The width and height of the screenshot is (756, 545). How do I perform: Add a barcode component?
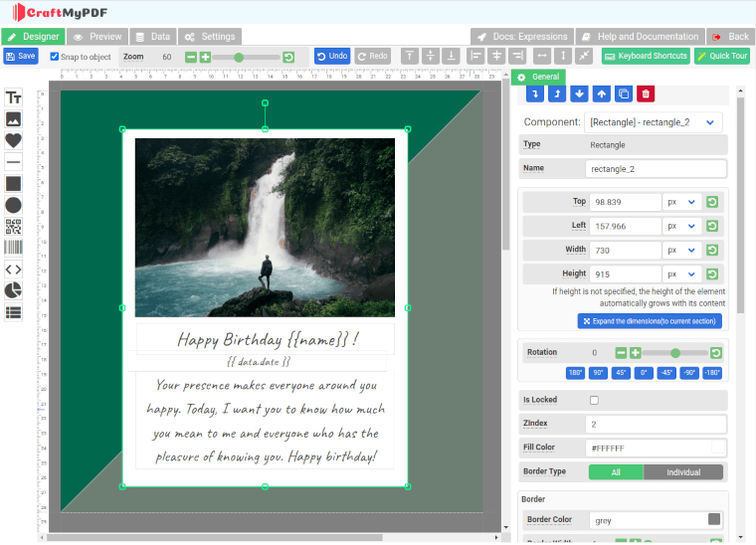click(14, 248)
